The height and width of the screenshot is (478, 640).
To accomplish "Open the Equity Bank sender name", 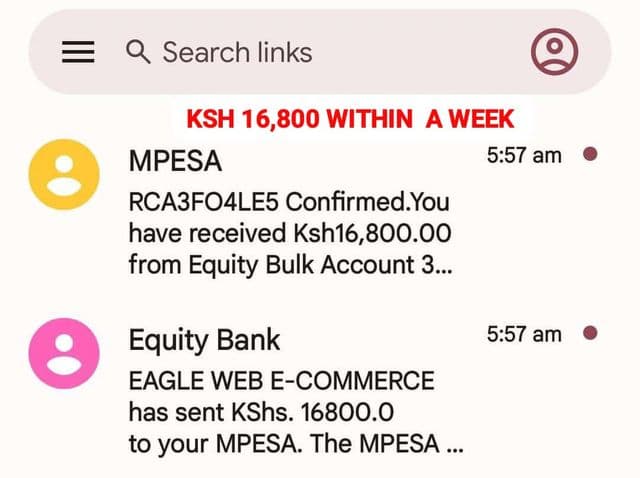I will pos(205,340).
